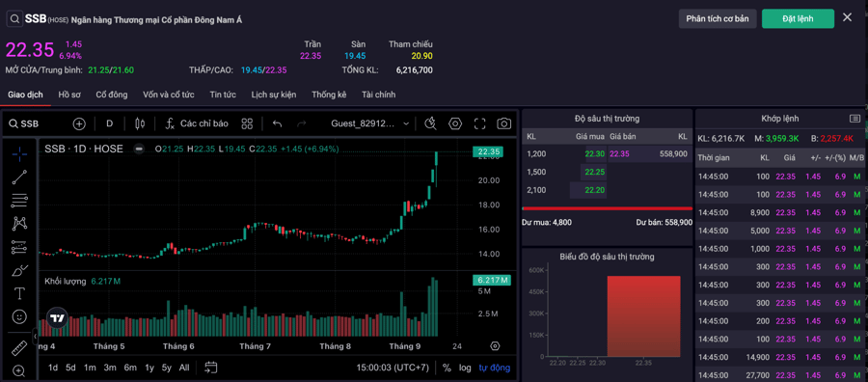Select the ruler measure tool
868x382 pixels.
pyautogui.click(x=19, y=347)
